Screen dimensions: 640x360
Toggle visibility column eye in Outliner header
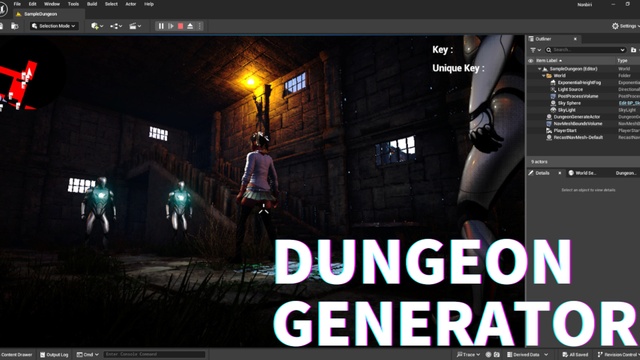point(531,60)
